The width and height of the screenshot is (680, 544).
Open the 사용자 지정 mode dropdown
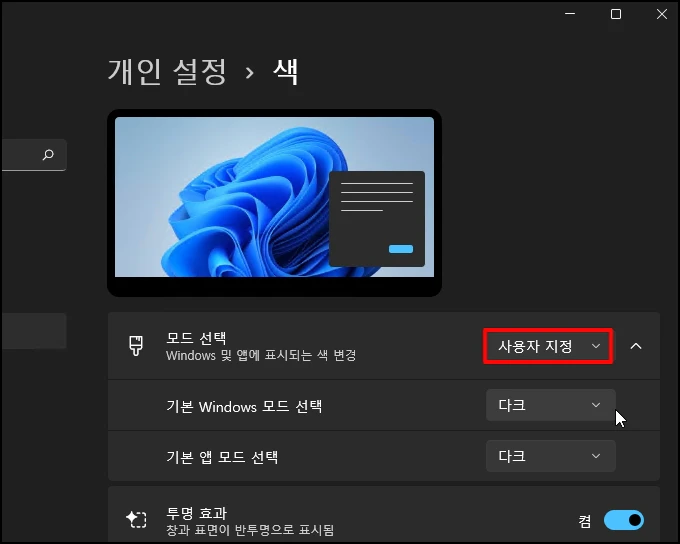coord(548,346)
